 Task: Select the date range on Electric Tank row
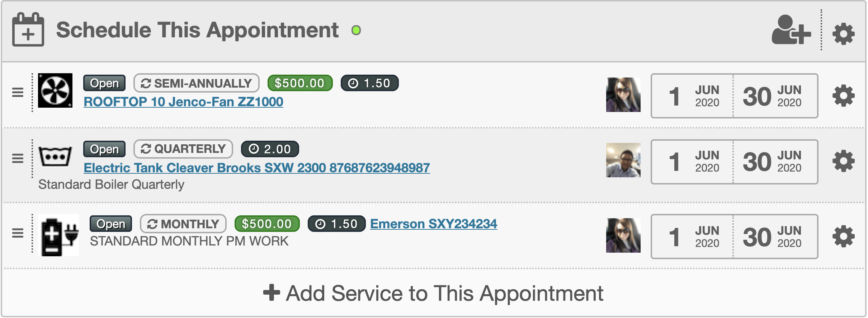(x=734, y=162)
